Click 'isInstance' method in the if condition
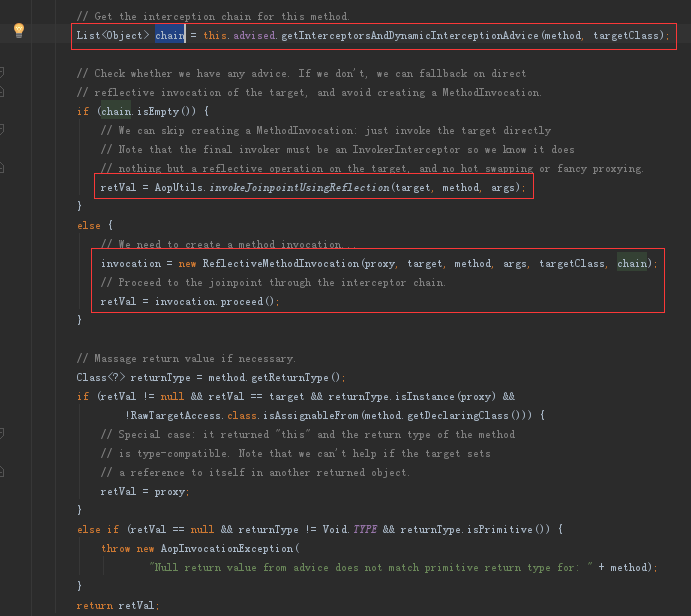The width and height of the screenshot is (691, 616). pyautogui.click(x=424, y=397)
